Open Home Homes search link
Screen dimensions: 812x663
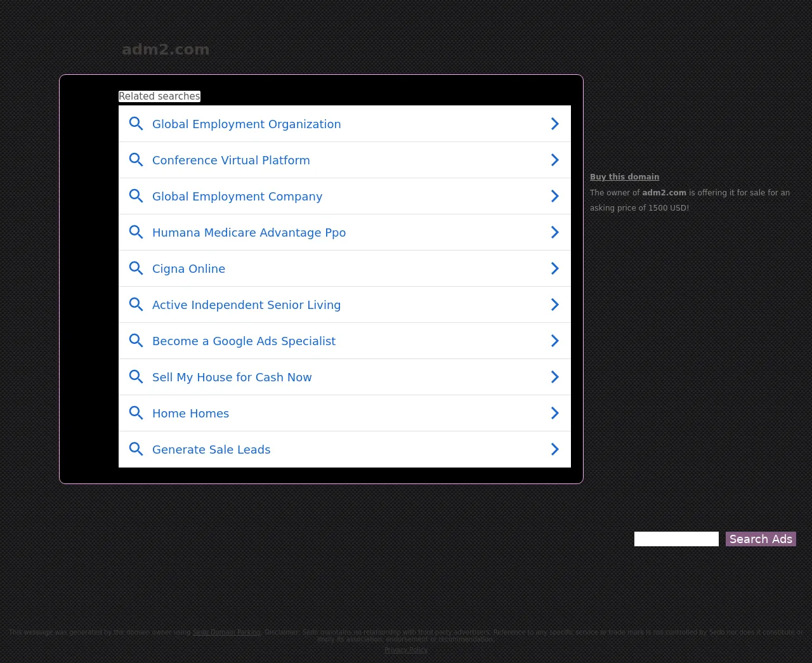[344, 413]
